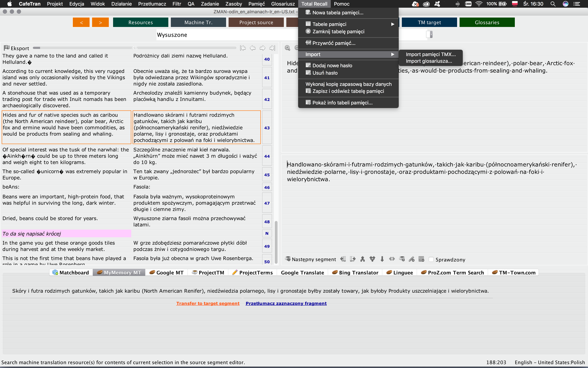Click the join segments icon
588x368 pixels.
tap(363, 259)
